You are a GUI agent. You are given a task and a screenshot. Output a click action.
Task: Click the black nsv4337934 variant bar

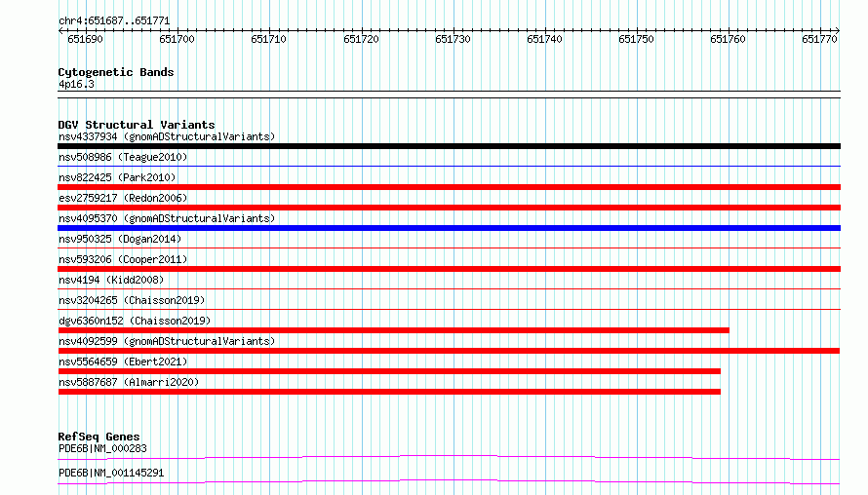[449, 146]
